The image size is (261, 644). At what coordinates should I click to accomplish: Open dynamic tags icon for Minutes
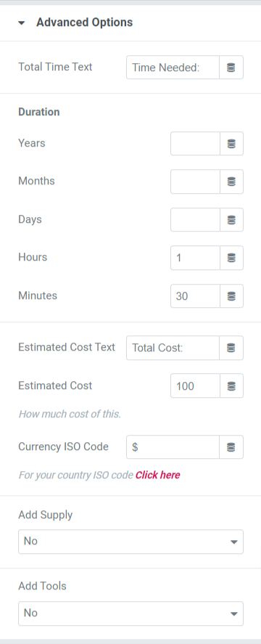pyautogui.click(x=231, y=296)
